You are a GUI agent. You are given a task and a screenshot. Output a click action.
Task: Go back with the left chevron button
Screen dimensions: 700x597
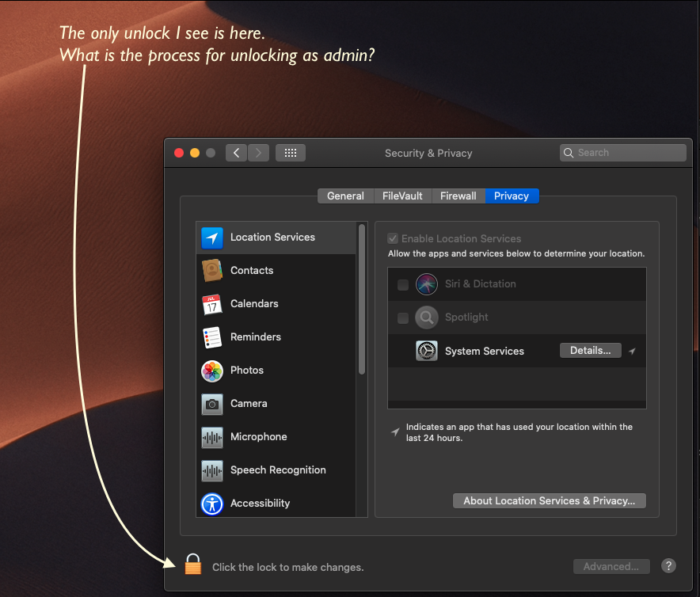point(236,153)
